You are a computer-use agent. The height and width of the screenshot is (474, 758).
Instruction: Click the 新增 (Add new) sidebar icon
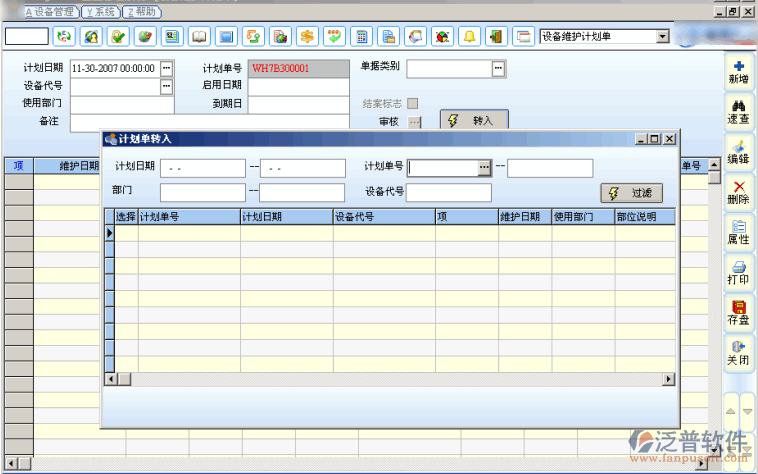738,71
